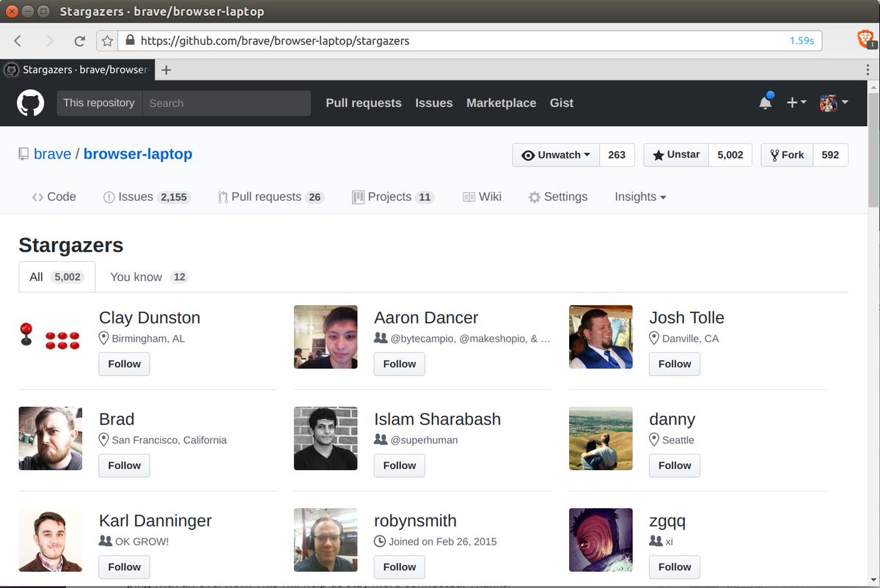This screenshot has height=588, width=880.
Task: Open Gist in top navigation
Action: click(x=562, y=103)
